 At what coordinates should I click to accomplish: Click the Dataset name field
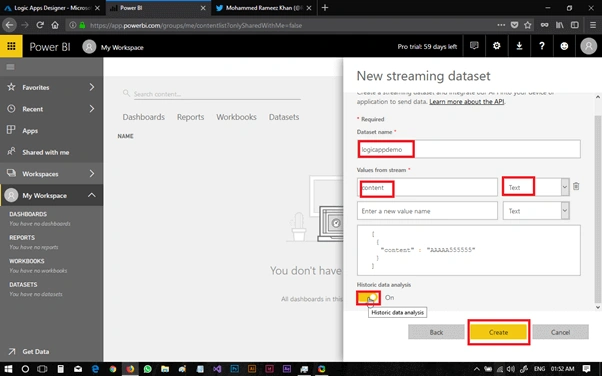[468, 149]
